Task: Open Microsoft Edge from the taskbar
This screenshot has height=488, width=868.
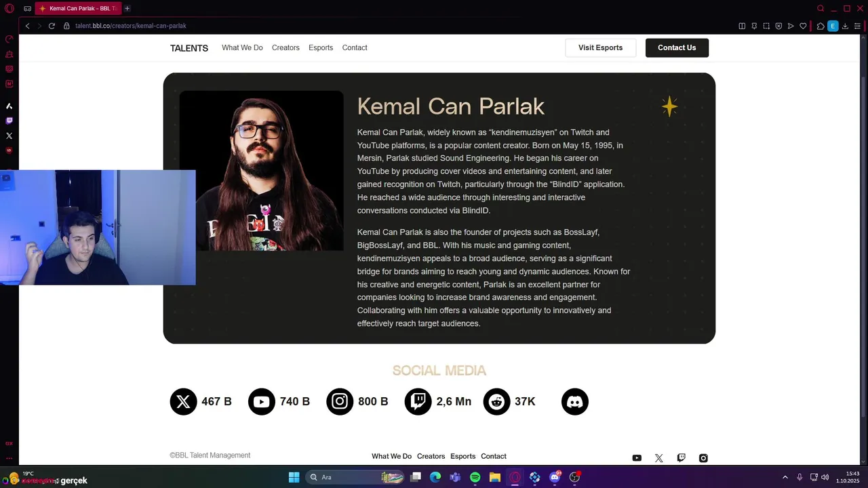Action: (435, 477)
